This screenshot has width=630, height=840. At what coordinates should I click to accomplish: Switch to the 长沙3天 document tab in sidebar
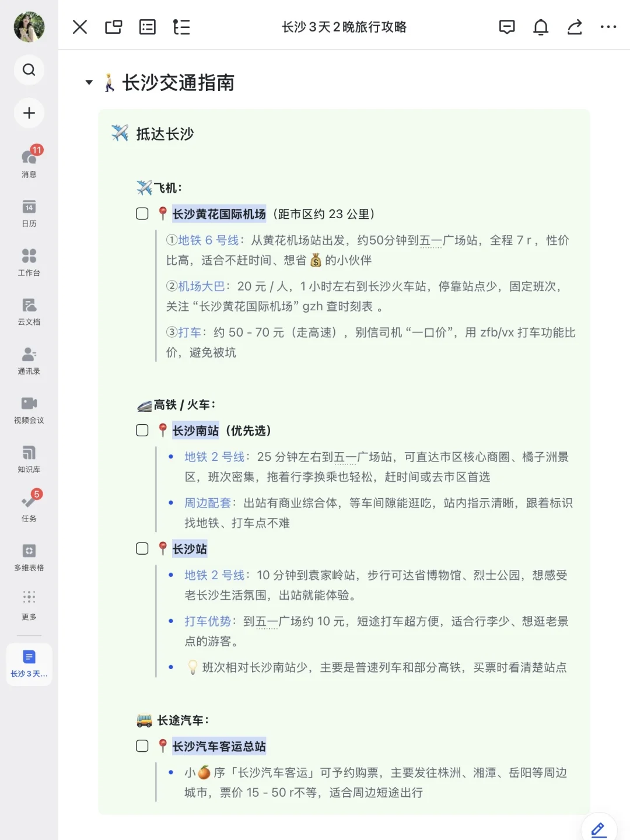pos(29,663)
